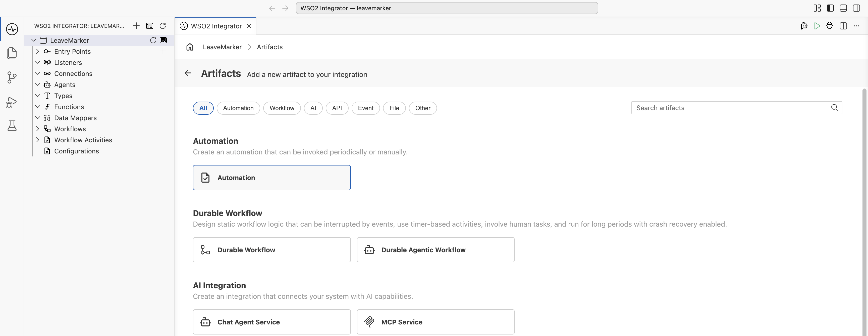Create a Chat Agent Service
Image resolution: width=868 pixels, height=336 pixels.
coord(272,322)
